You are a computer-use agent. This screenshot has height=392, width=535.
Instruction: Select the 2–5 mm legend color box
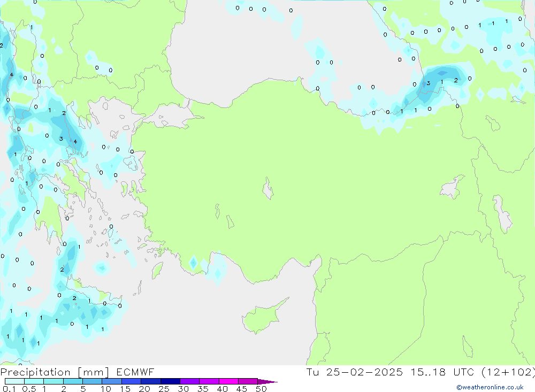coord(73,381)
